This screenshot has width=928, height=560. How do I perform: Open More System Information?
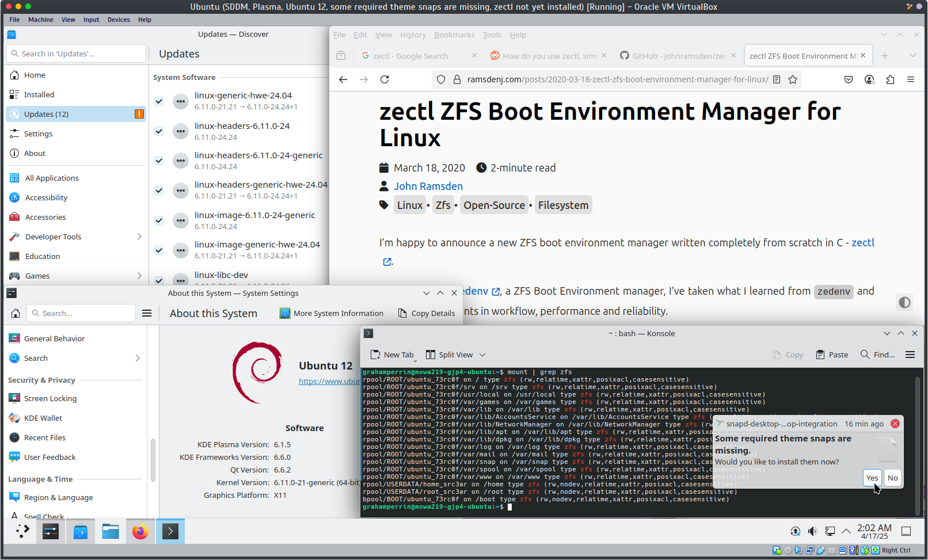coord(332,313)
